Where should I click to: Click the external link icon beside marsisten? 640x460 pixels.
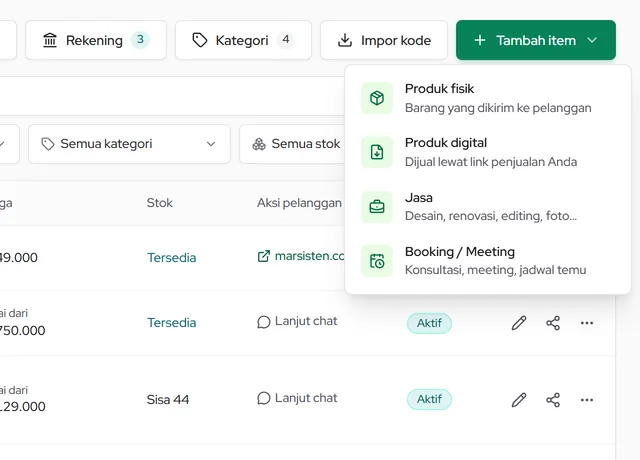pyautogui.click(x=264, y=256)
